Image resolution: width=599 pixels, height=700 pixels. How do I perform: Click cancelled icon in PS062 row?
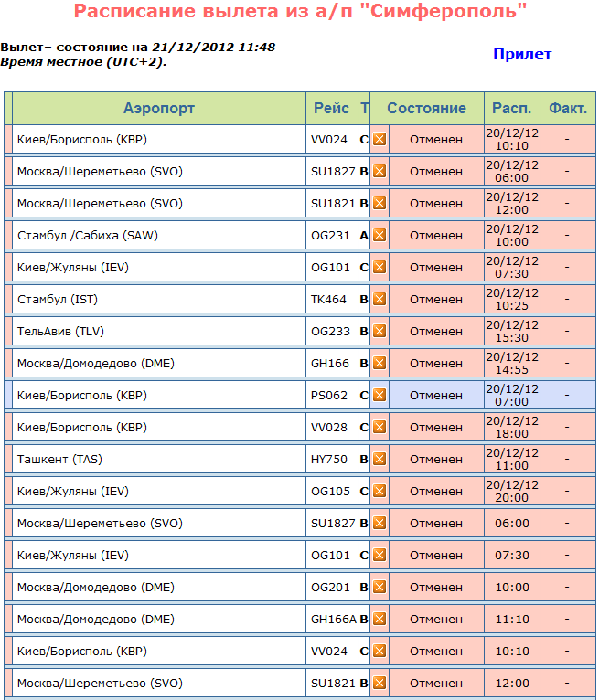point(380,395)
